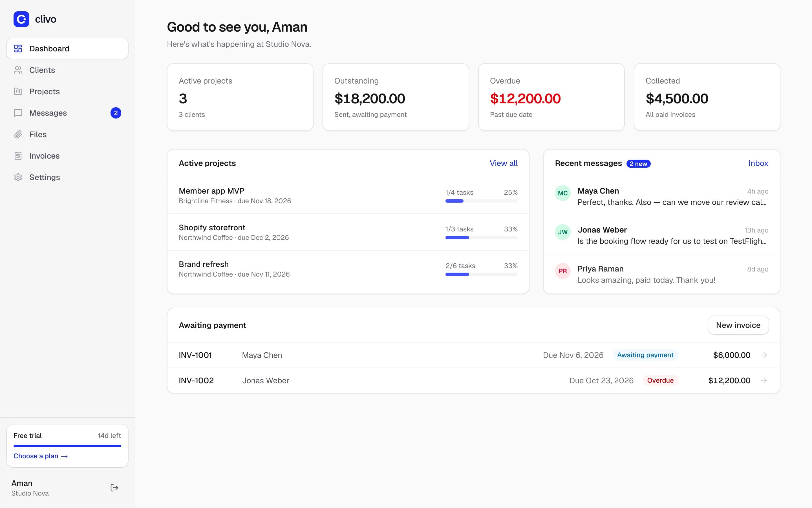Image resolution: width=812 pixels, height=508 pixels.
Task: Select the INV-1002 invoice number
Action: click(x=196, y=380)
